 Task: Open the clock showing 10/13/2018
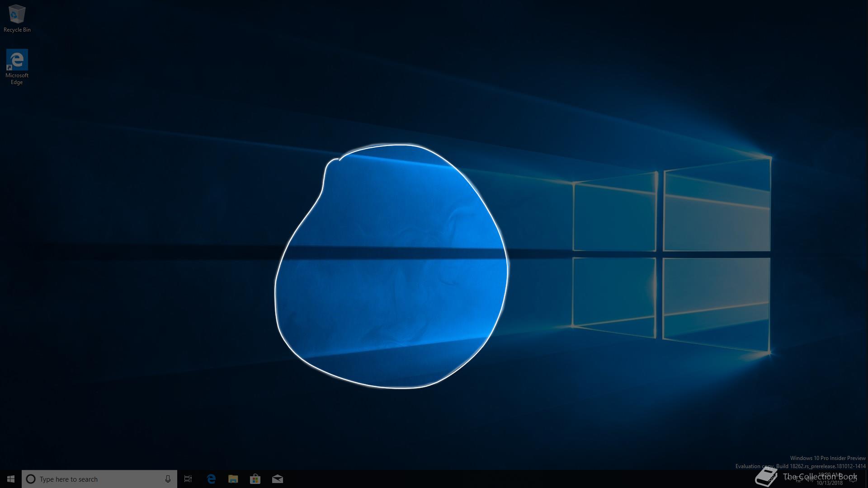[x=830, y=479]
